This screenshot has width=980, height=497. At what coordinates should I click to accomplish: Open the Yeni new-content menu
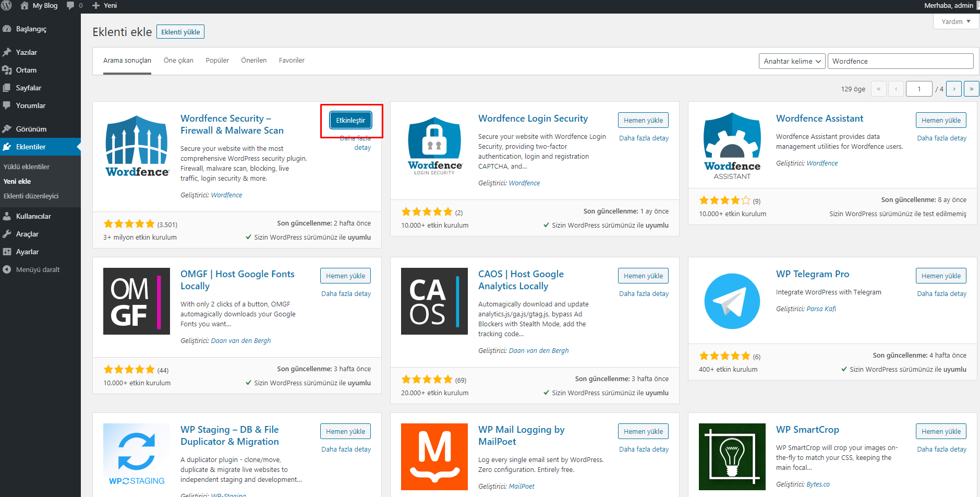(104, 5)
